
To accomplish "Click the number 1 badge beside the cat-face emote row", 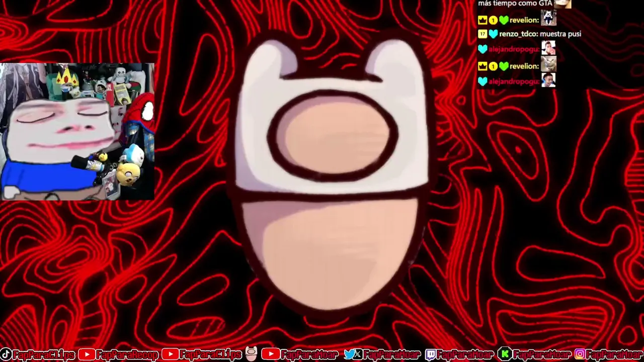I will tap(493, 66).
